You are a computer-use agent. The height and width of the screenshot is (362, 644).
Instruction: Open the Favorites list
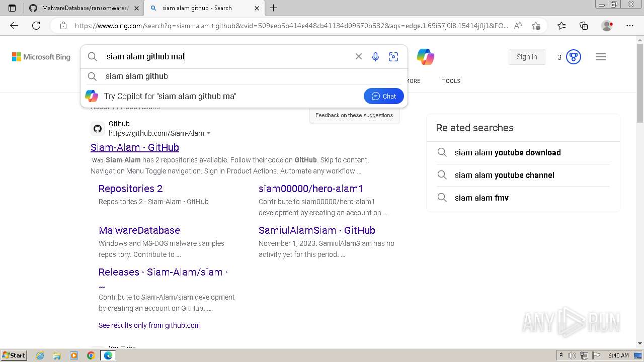point(561,26)
